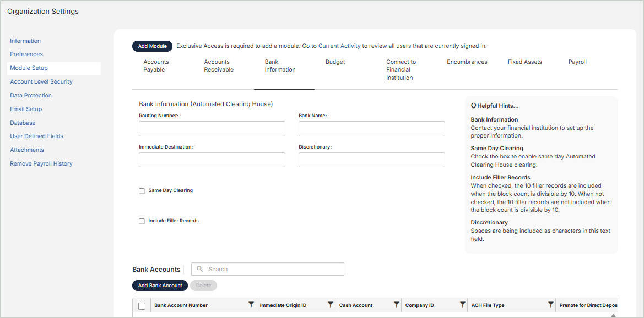Open filter icon on ACH File Type column
Image resolution: width=644 pixels, height=318 pixels.
tap(551, 305)
